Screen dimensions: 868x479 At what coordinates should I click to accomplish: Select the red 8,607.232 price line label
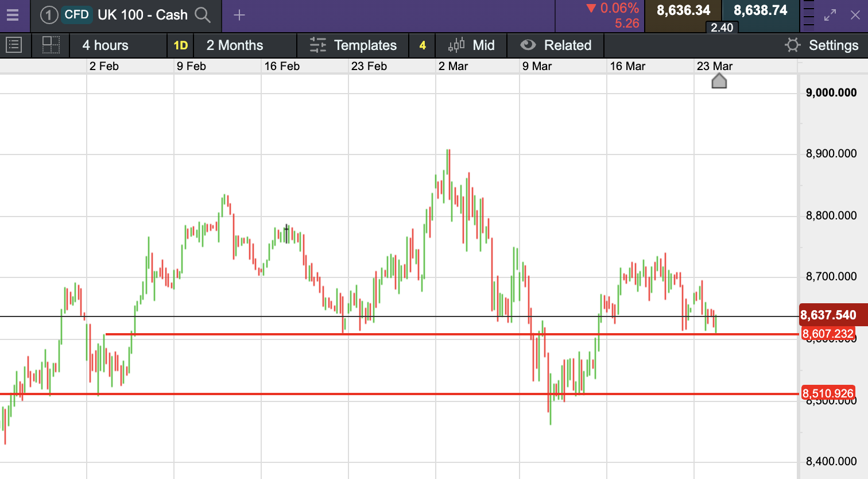click(827, 334)
